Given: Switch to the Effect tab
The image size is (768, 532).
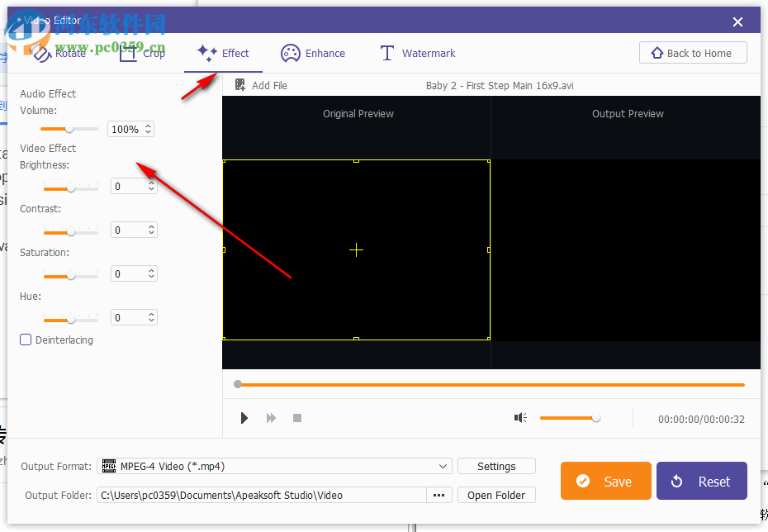Looking at the screenshot, I should (x=223, y=52).
